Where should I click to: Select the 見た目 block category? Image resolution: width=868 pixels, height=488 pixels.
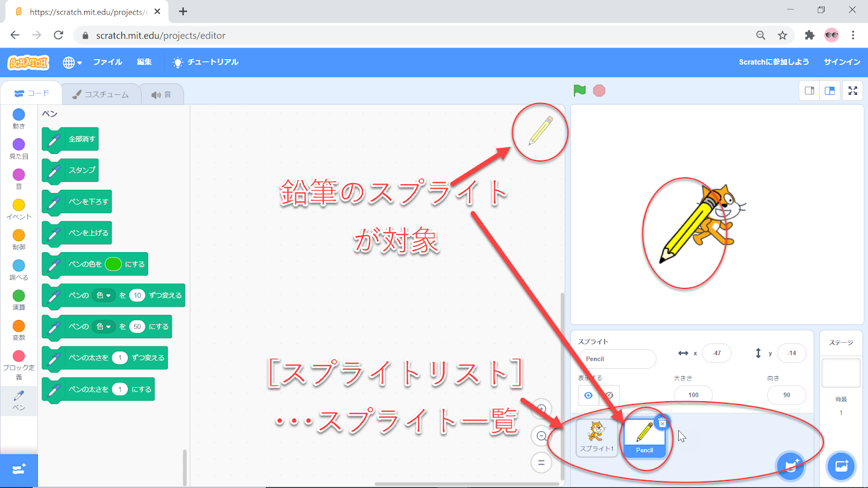18,149
